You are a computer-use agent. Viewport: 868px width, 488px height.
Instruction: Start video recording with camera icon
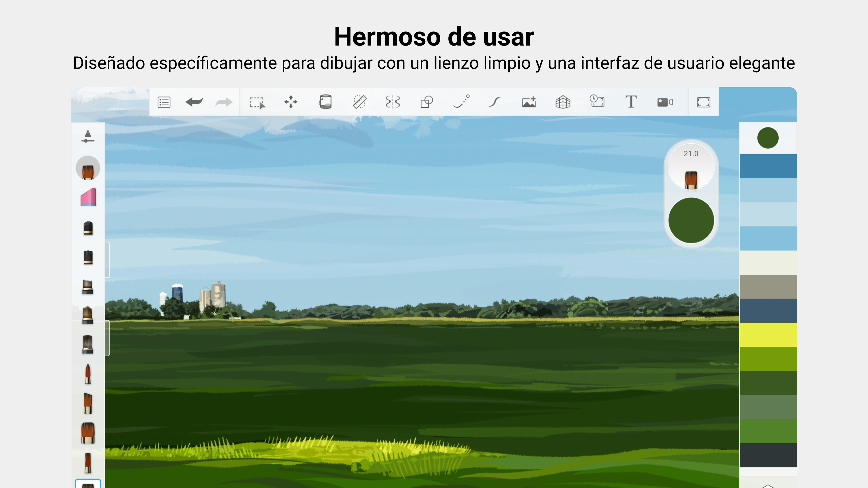tap(665, 102)
